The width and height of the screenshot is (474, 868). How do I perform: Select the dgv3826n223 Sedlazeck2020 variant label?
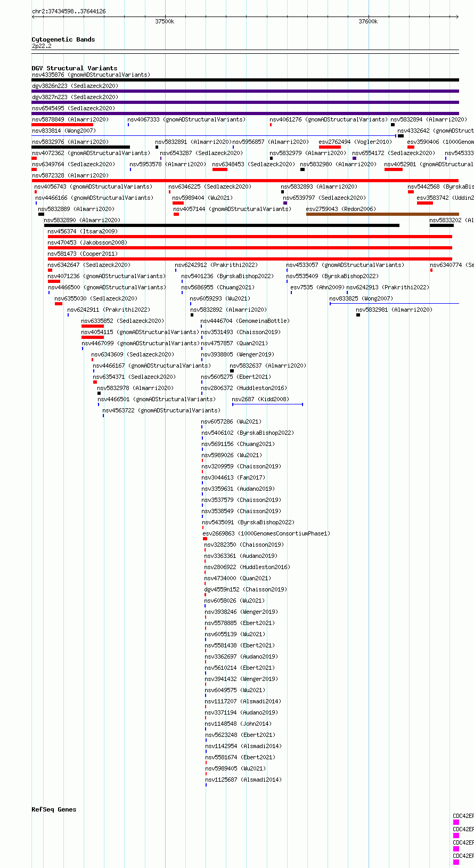click(x=75, y=86)
